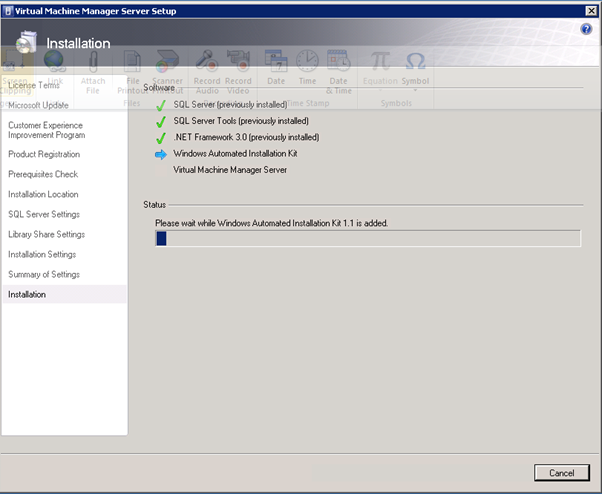Click the faded Date calendar icon

click(x=276, y=61)
